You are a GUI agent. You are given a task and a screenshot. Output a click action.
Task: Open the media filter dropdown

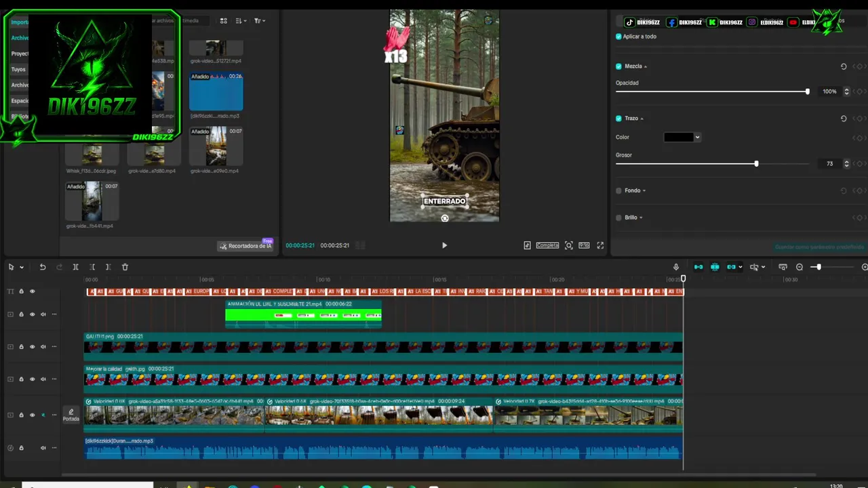click(x=259, y=21)
